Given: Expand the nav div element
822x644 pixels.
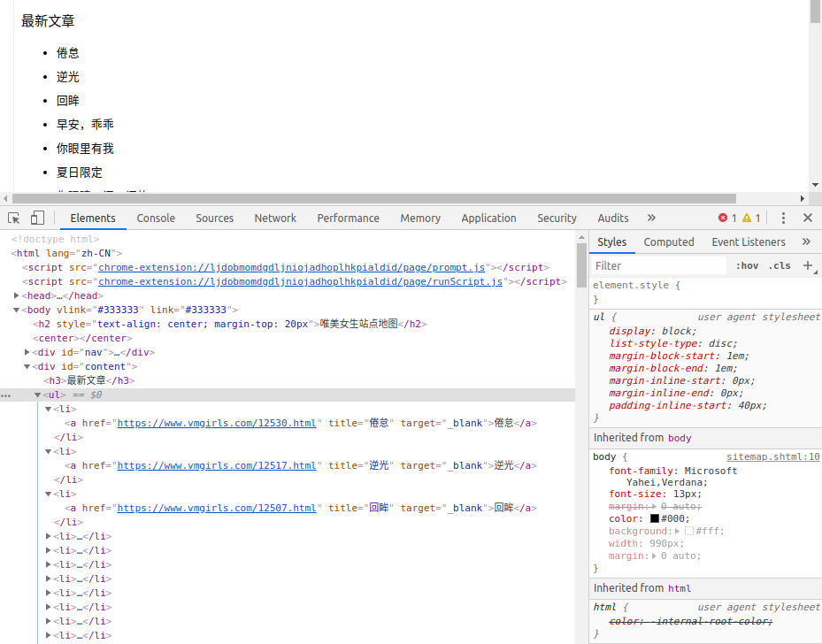Looking at the screenshot, I should [x=27, y=352].
